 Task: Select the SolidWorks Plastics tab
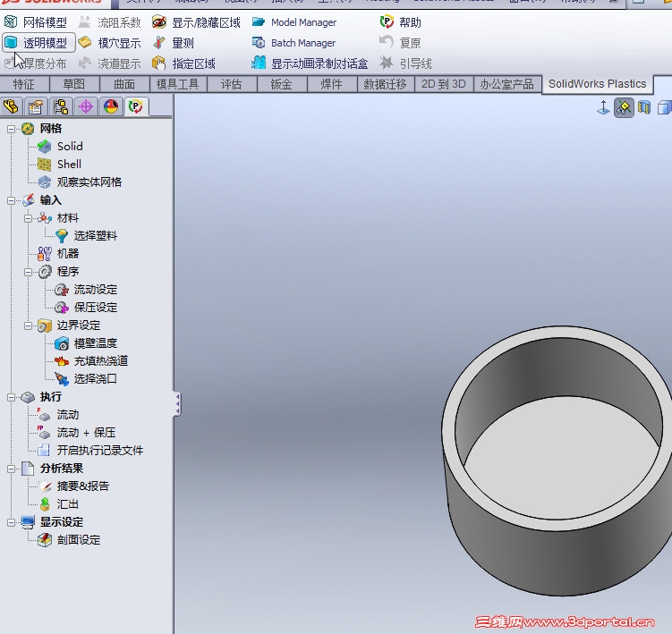click(598, 84)
